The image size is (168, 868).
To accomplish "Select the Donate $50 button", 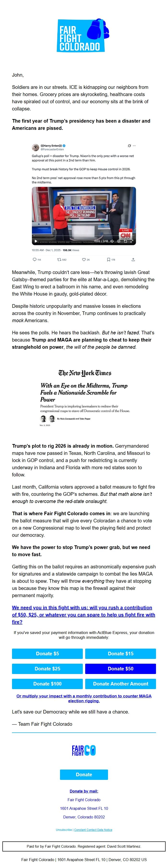I will (x=120, y=668).
